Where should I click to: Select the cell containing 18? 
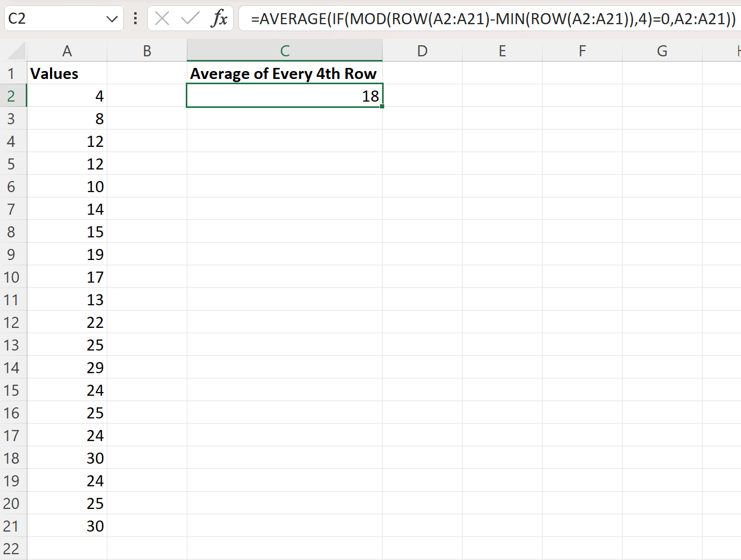[285, 96]
